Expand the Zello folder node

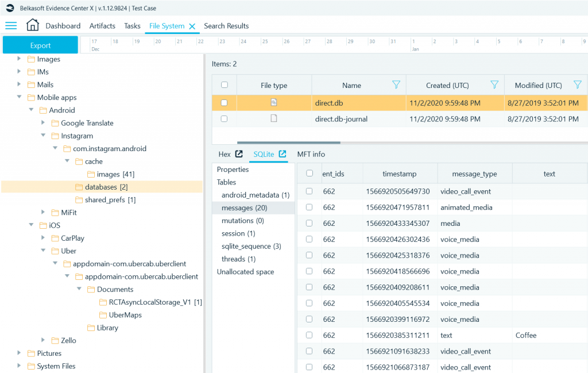point(43,341)
